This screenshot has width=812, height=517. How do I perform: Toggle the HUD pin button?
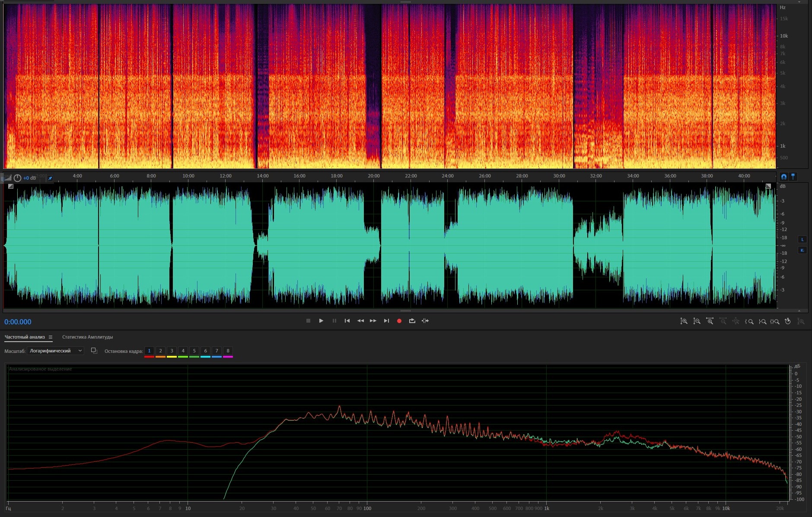coord(50,178)
